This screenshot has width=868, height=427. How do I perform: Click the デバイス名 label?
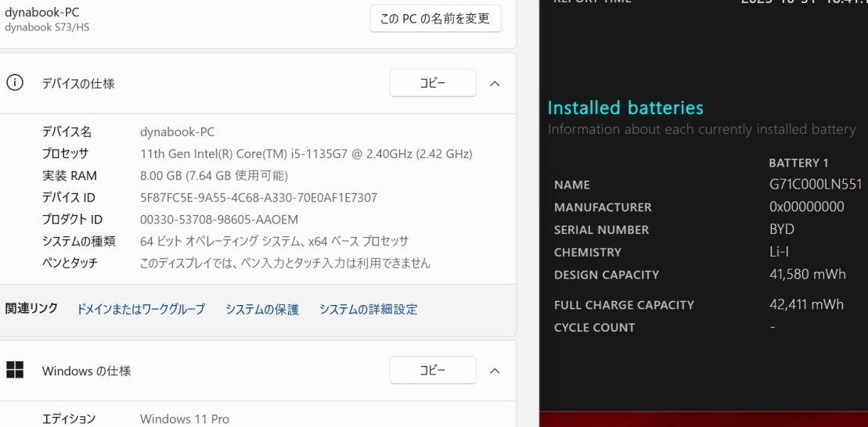[67, 131]
